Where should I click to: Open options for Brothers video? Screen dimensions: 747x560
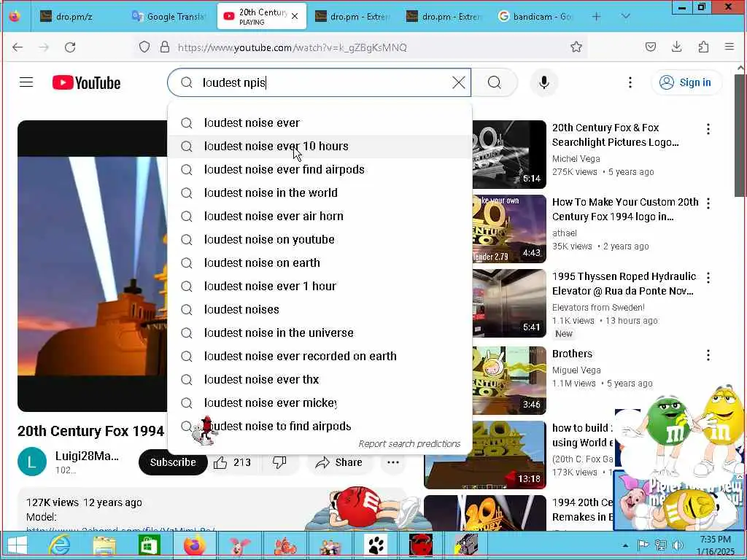[x=708, y=355]
